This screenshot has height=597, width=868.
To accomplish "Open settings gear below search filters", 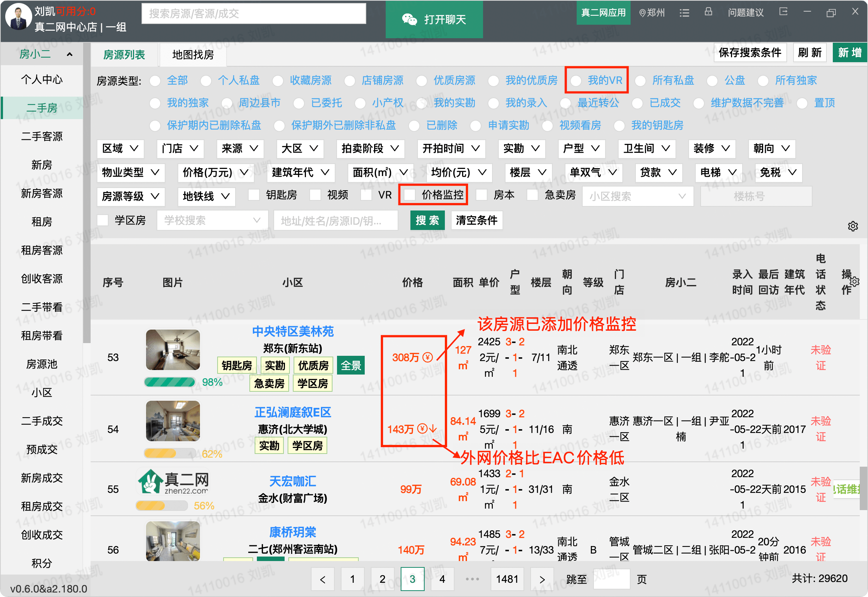I will [x=853, y=226].
